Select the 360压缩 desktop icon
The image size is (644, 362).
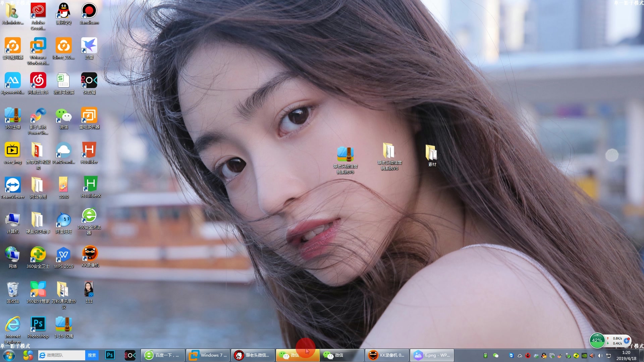coord(12,118)
